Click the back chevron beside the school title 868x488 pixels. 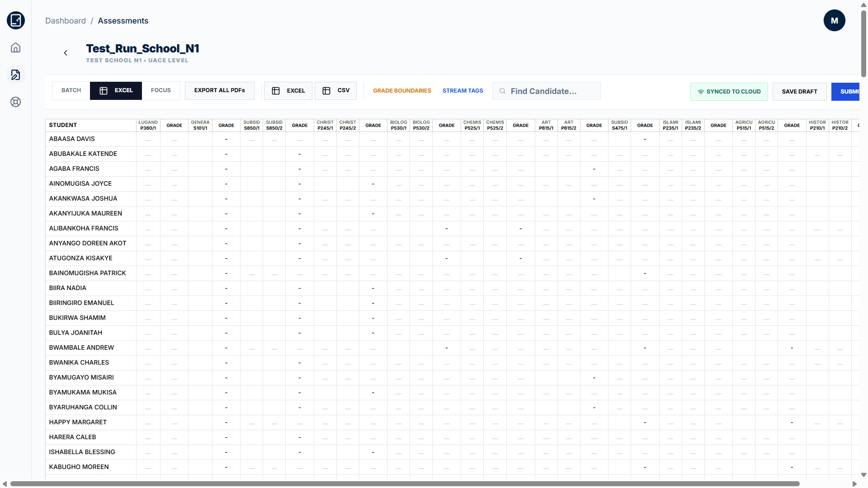point(66,53)
